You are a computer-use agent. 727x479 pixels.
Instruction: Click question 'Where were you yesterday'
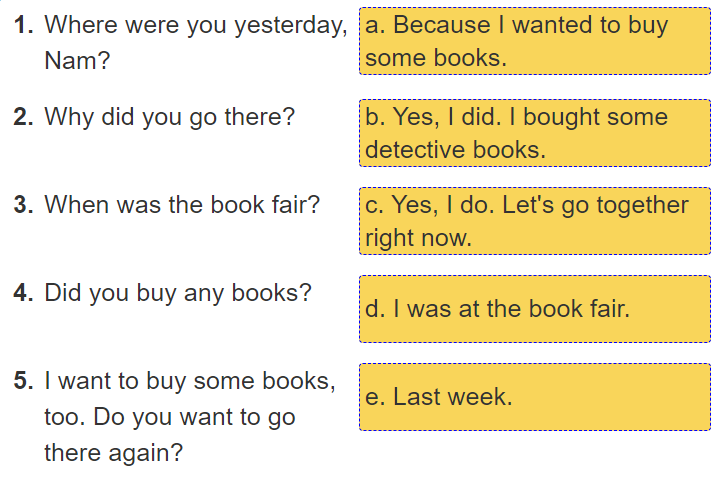coord(195,26)
